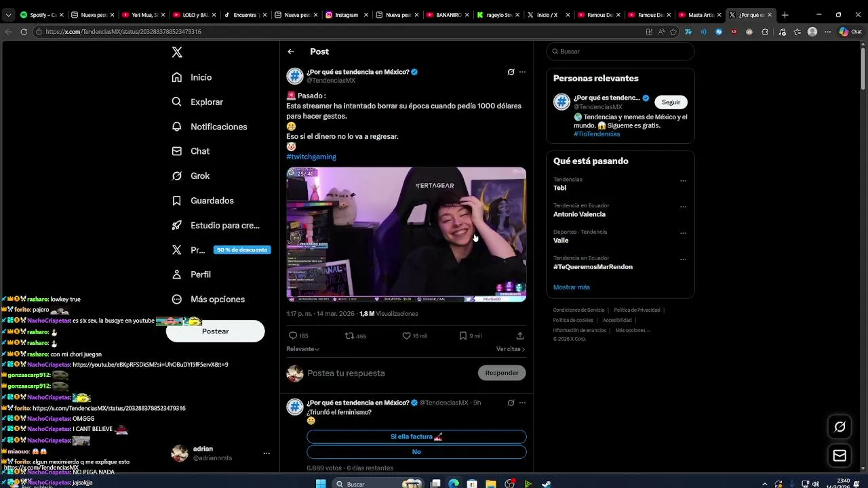This screenshot has height=488, width=868.
Task: Click the Grok icon on main post
Action: click(x=511, y=72)
